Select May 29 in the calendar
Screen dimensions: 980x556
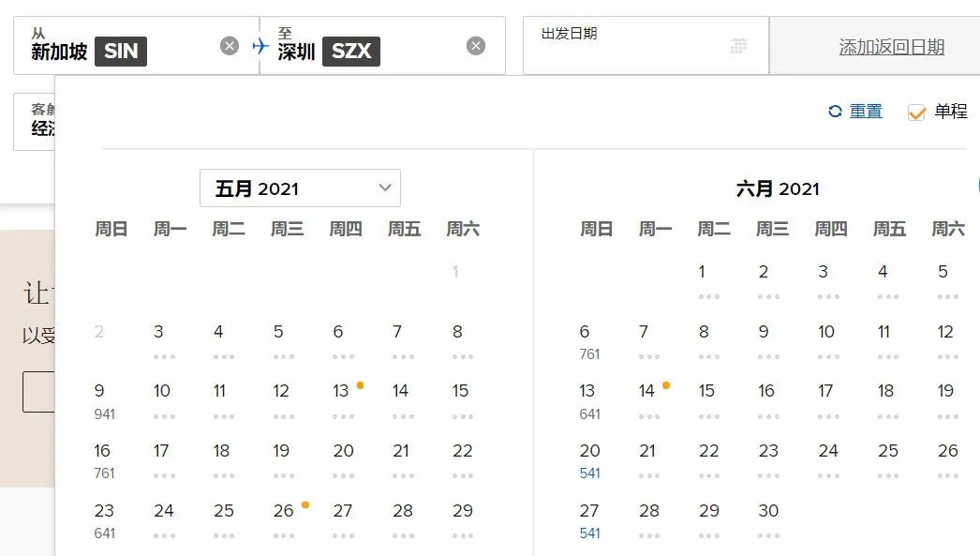click(463, 520)
